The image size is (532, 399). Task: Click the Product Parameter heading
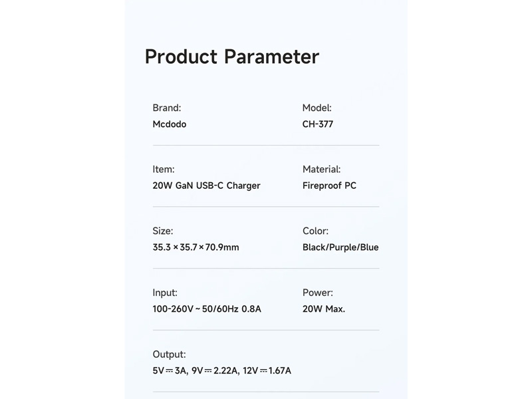pos(231,57)
